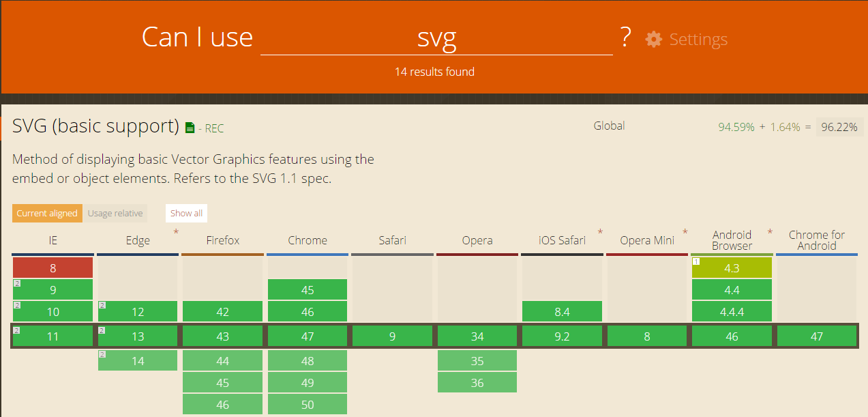
Task: Select the Current aligned view
Action: click(46, 213)
